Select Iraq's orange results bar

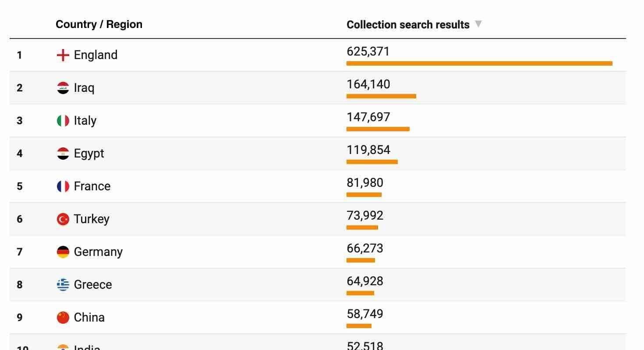tap(381, 96)
